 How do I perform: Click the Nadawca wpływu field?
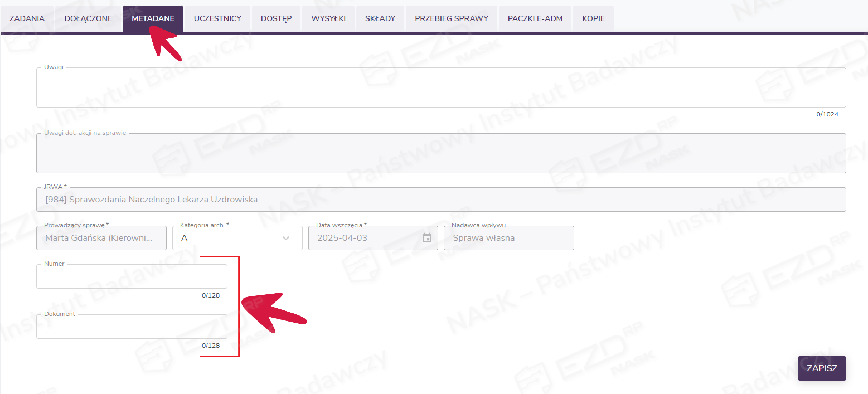(x=508, y=238)
